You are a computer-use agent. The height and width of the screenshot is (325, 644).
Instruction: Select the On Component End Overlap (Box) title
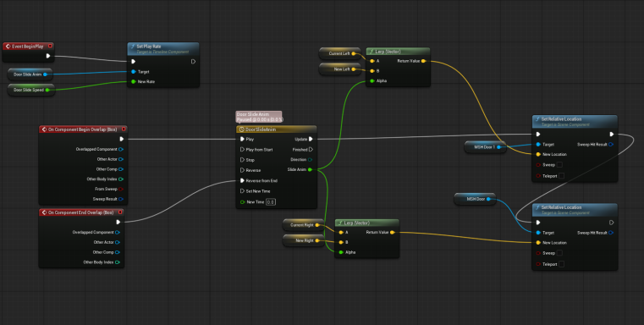(x=81, y=212)
